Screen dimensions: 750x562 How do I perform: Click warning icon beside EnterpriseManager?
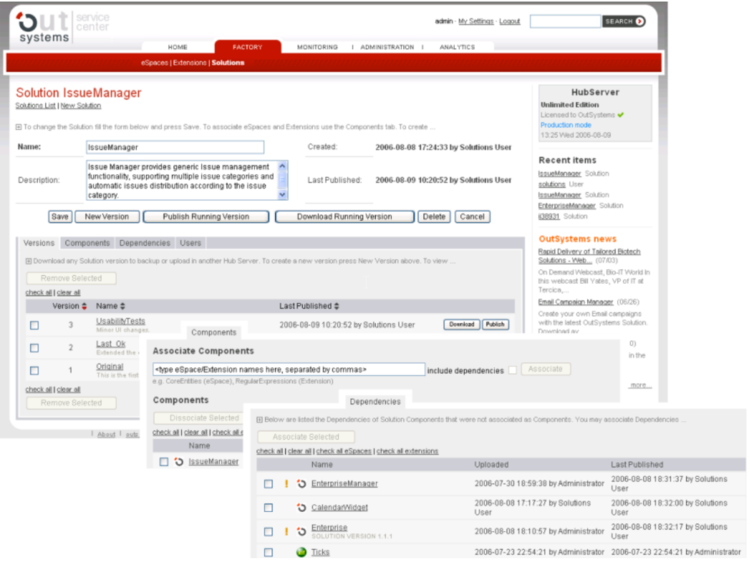point(286,484)
